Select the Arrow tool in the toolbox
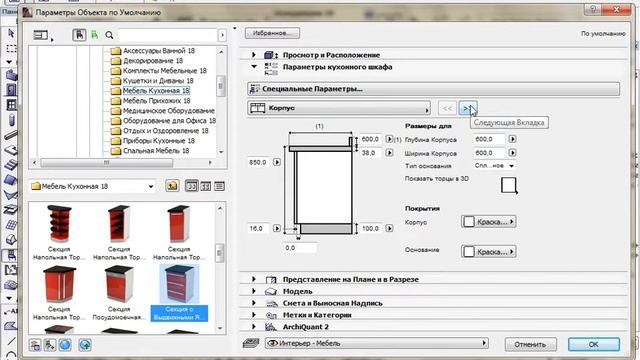This screenshot has height=360, width=640. click(x=11, y=33)
